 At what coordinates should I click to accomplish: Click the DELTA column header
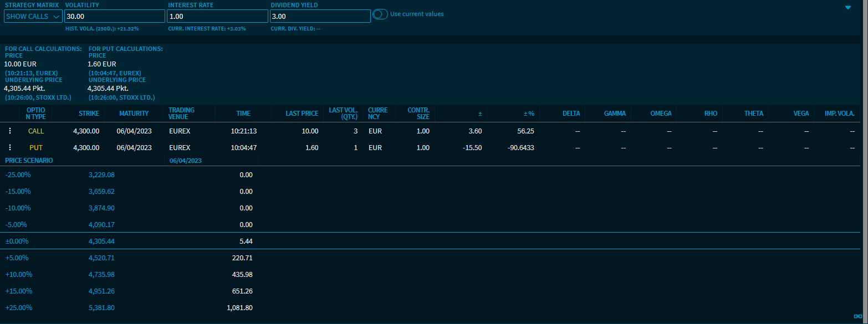click(x=571, y=114)
